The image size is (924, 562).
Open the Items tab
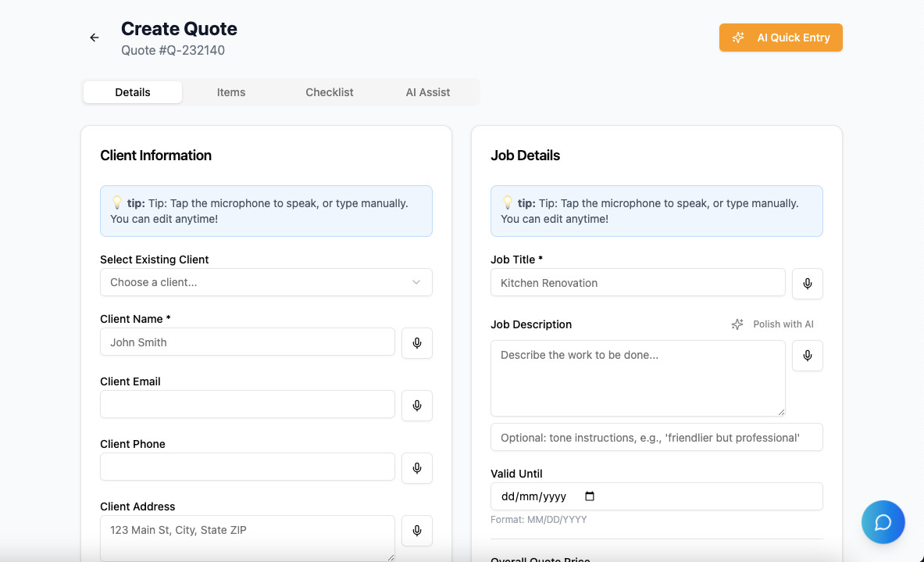tap(231, 92)
